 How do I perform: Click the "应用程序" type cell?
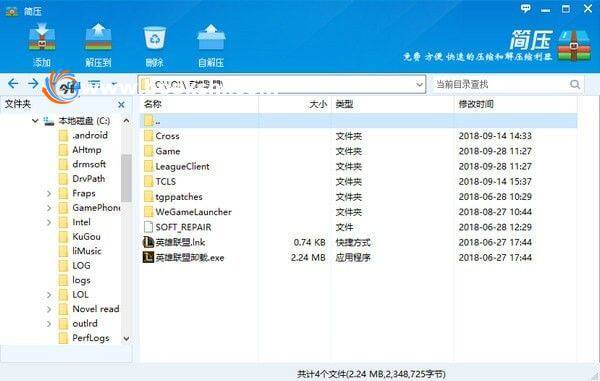353,258
